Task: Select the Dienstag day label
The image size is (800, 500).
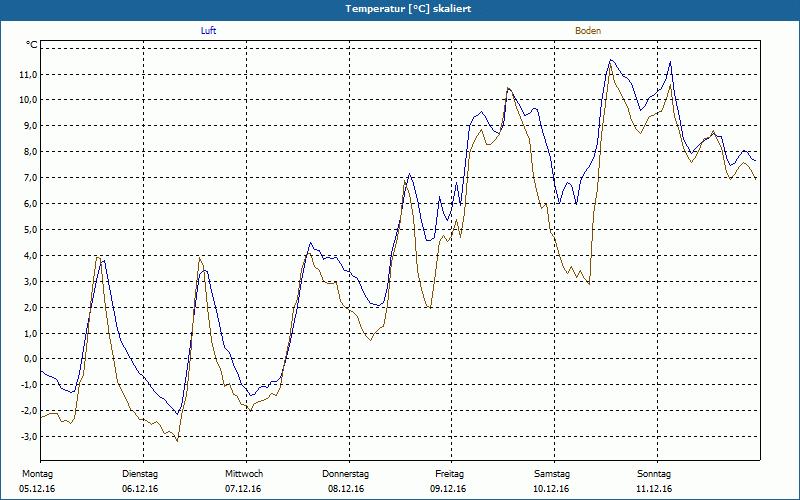Action: coord(140,474)
